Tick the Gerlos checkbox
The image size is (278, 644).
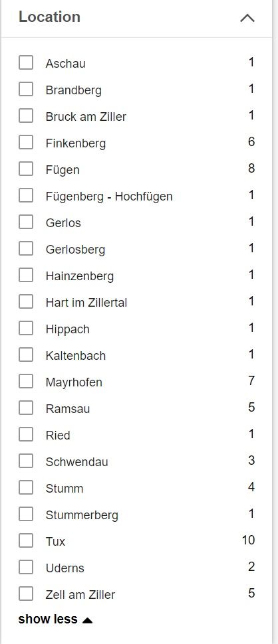pyautogui.click(x=26, y=222)
